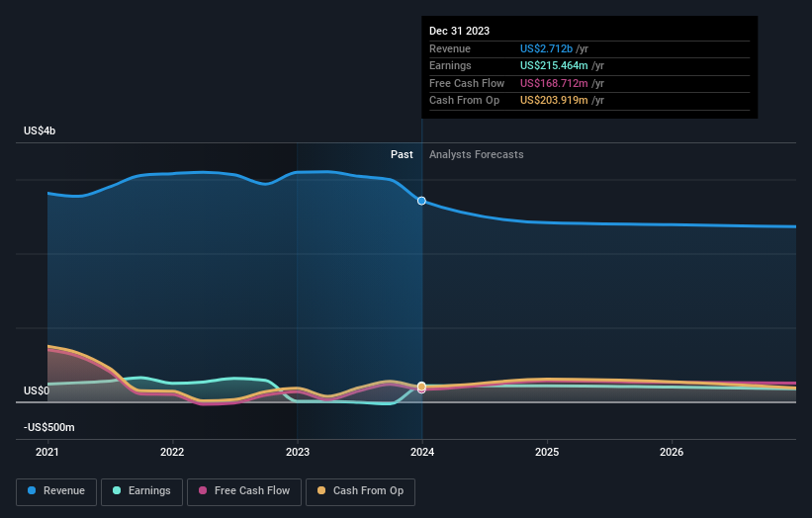Click the Free Cash Flow label in tooltip
The width and height of the screenshot is (812, 518).
tap(467, 83)
